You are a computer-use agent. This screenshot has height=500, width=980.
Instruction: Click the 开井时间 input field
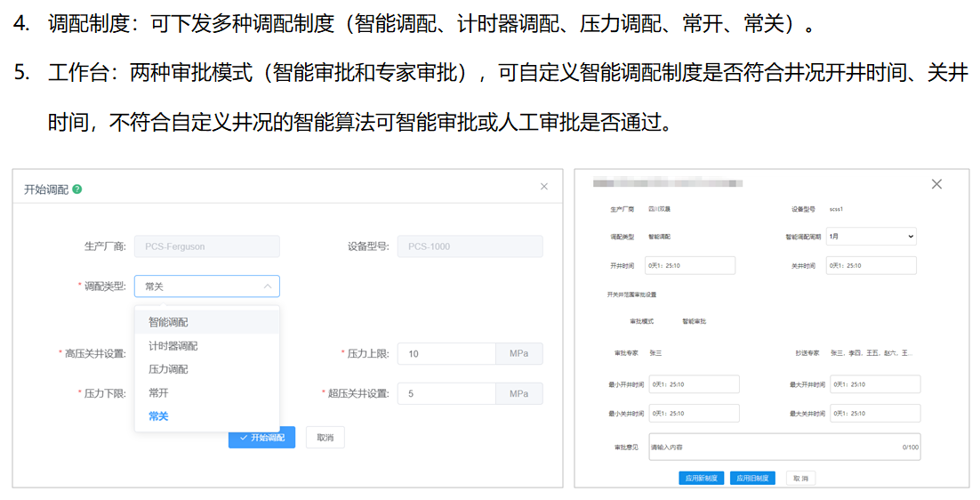click(690, 265)
